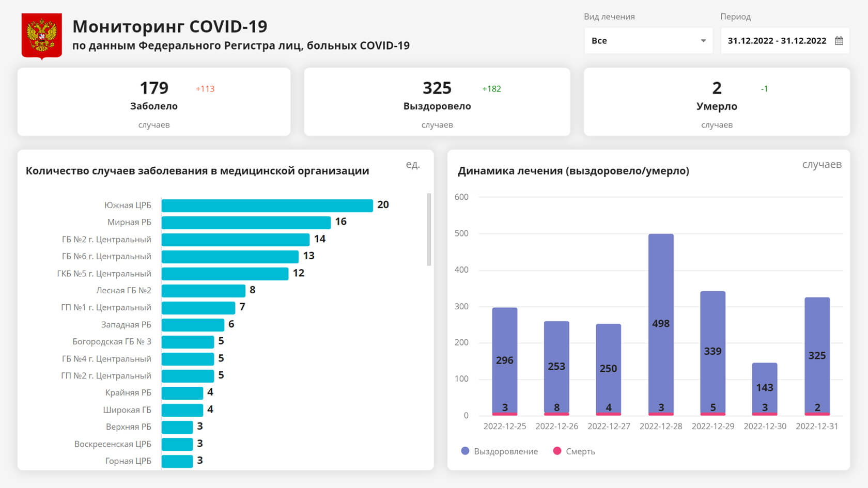Viewport: 868px width, 488px height.
Task: Click the Воскресенская ЦРБ bar with 3
Action: point(177,444)
